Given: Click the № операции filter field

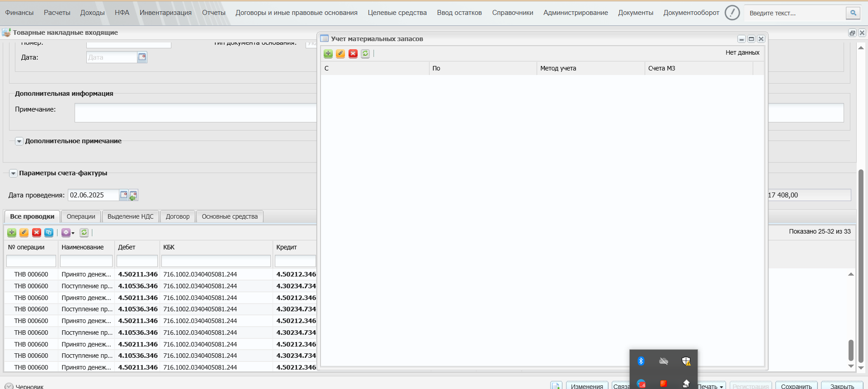Looking at the screenshot, I should pos(31,261).
